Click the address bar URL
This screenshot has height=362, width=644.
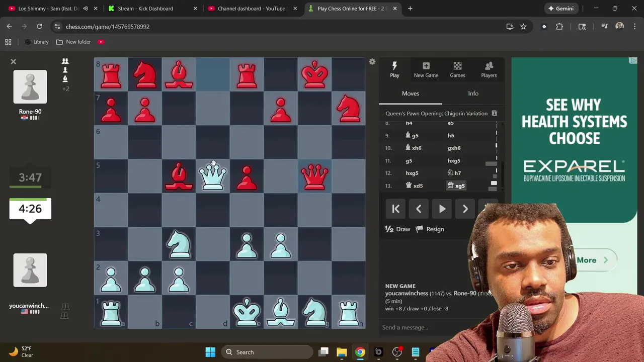(108, 27)
